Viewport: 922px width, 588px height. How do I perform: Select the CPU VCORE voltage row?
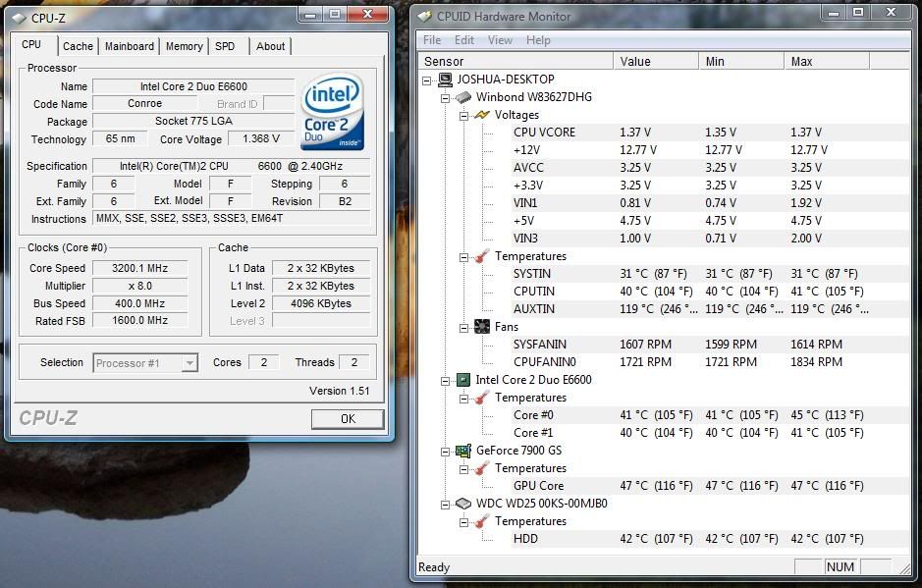coord(710,133)
